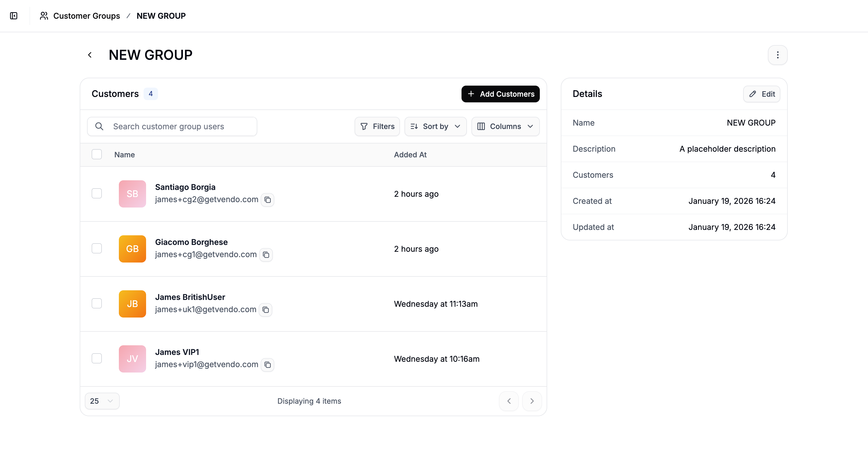This screenshot has height=457, width=868.
Task: Copy James BritishUser's email address
Action: click(266, 310)
